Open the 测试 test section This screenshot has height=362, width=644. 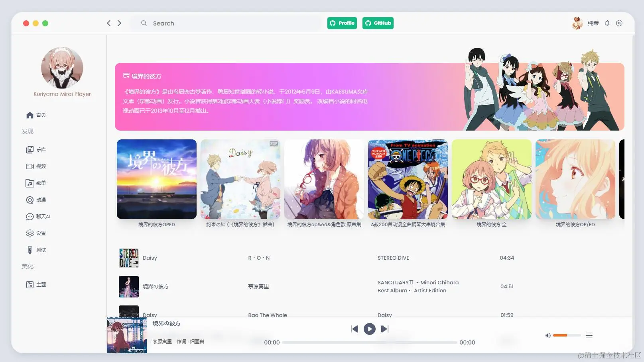pyautogui.click(x=40, y=250)
